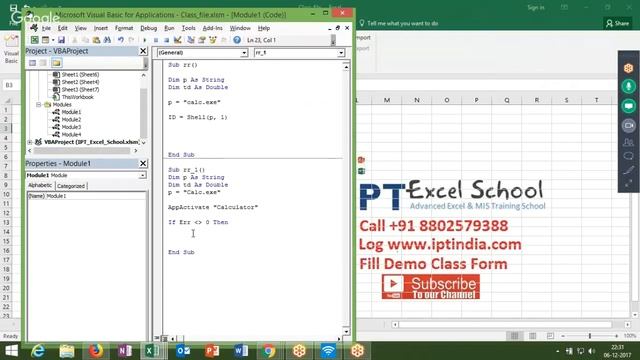The height and width of the screenshot is (360, 640).
Task: Click the Sign in link in Excel
Action: tap(536, 7)
